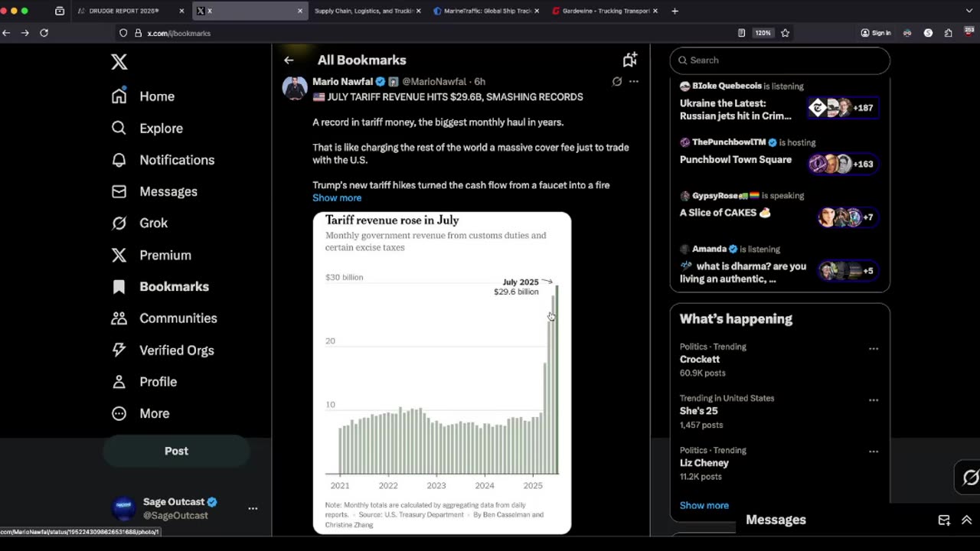This screenshot has width=980, height=551.
Task: Join Ukraine the Latest space
Action: (780, 103)
